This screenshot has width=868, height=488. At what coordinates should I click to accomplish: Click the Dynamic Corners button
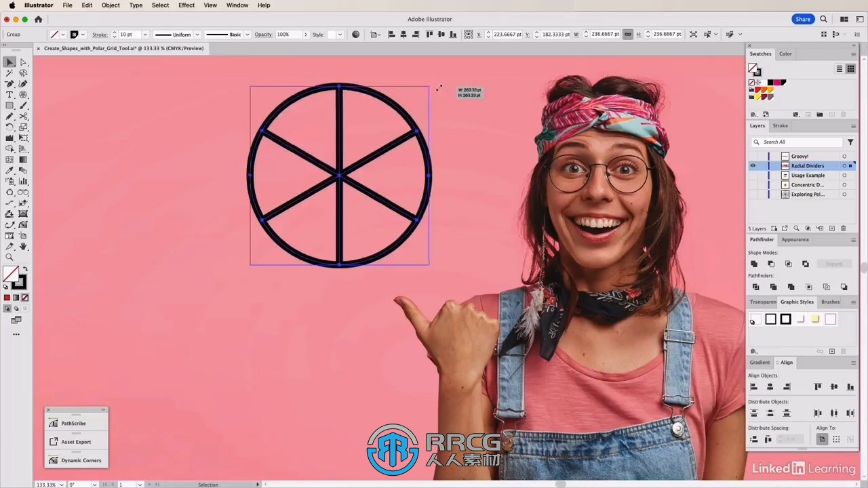point(76,460)
